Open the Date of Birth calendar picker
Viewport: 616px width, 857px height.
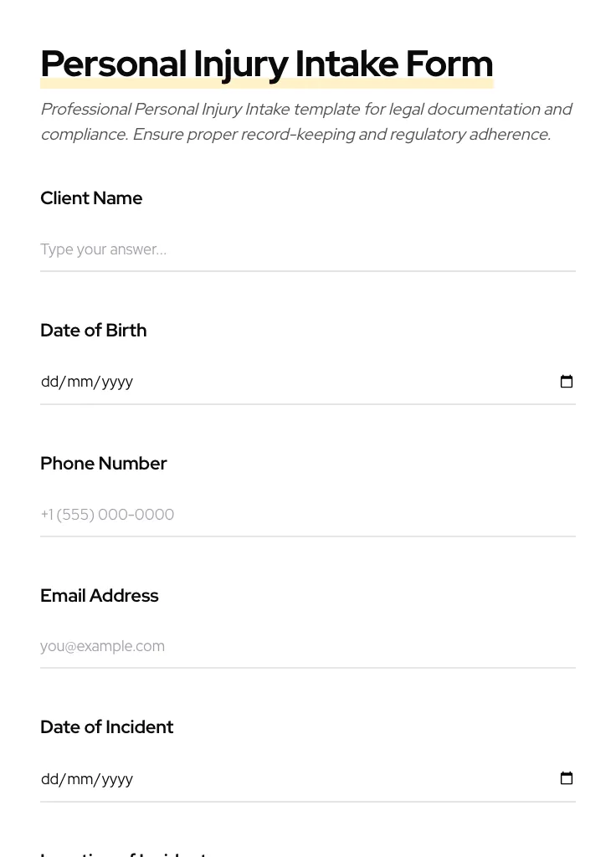(567, 382)
